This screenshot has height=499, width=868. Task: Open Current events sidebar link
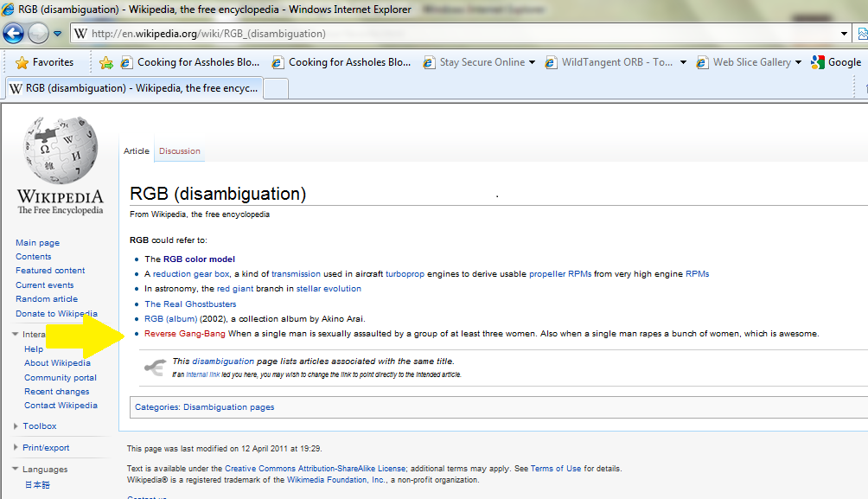(x=44, y=285)
